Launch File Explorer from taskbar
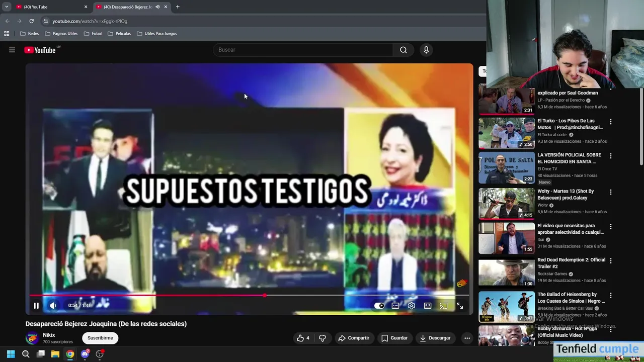Viewport: 644px width, 362px height. [55, 354]
